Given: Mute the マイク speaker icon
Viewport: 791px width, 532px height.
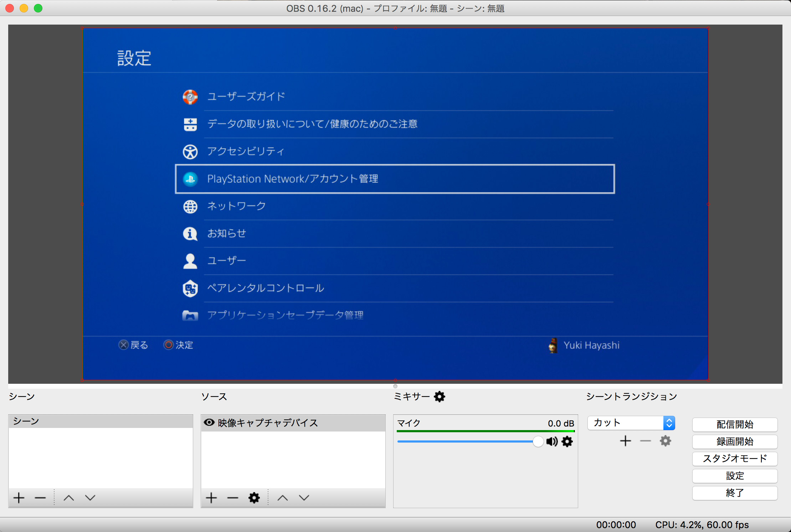Looking at the screenshot, I should 552,442.
